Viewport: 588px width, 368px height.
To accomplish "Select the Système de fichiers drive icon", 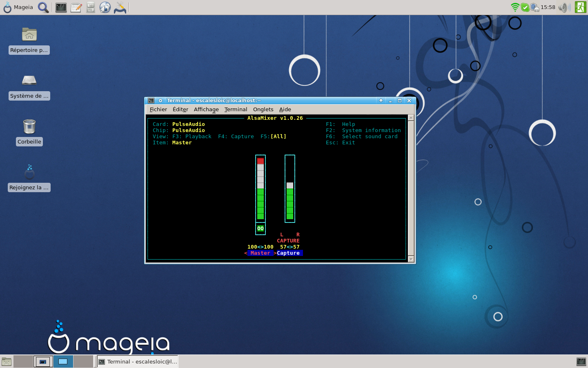I will [29, 81].
